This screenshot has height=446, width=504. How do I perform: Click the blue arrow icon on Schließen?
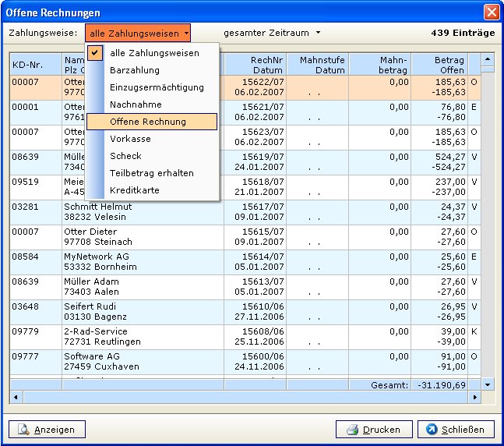click(432, 430)
